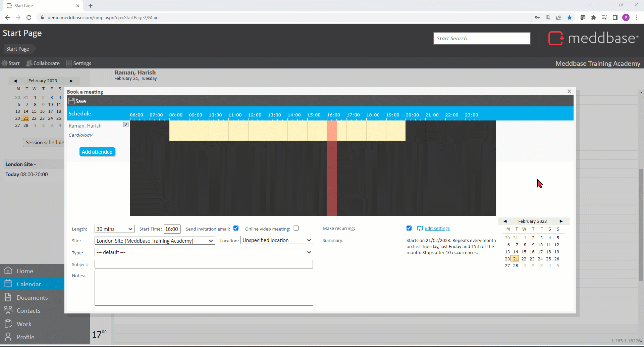Screen dimensions: 644x347
Task: Open Documents from the sidebar
Action: pyautogui.click(x=32, y=297)
